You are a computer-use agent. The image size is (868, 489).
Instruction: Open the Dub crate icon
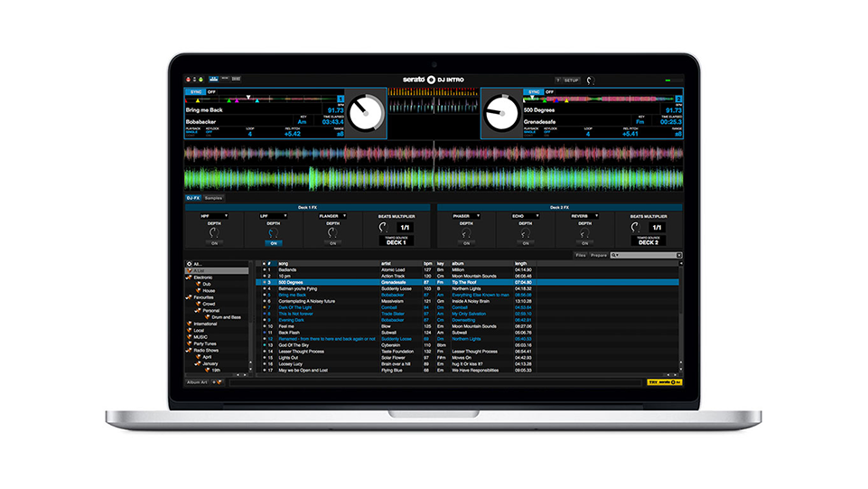tap(198, 284)
